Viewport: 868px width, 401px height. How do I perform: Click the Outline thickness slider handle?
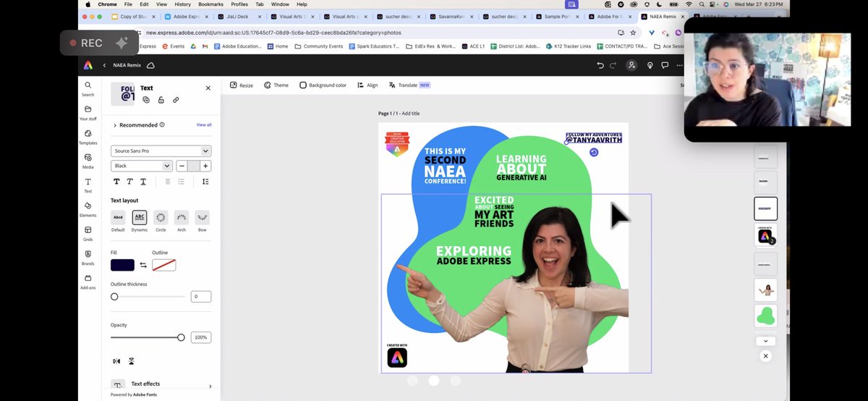coord(114,297)
